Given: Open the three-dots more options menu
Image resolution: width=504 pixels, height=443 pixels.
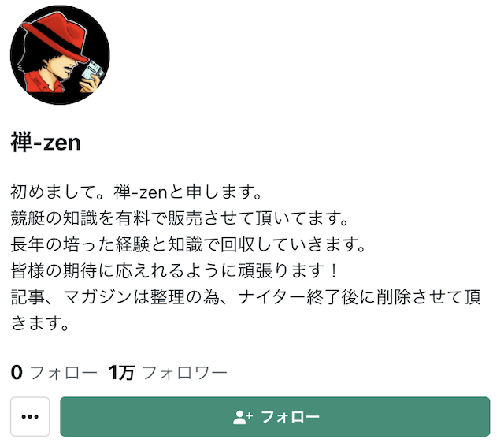Looking at the screenshot, I should (30, 417).
